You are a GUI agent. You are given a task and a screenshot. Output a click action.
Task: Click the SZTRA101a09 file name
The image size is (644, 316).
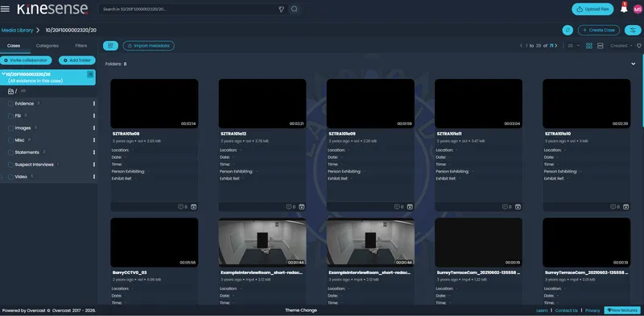[x=341, y=134]
